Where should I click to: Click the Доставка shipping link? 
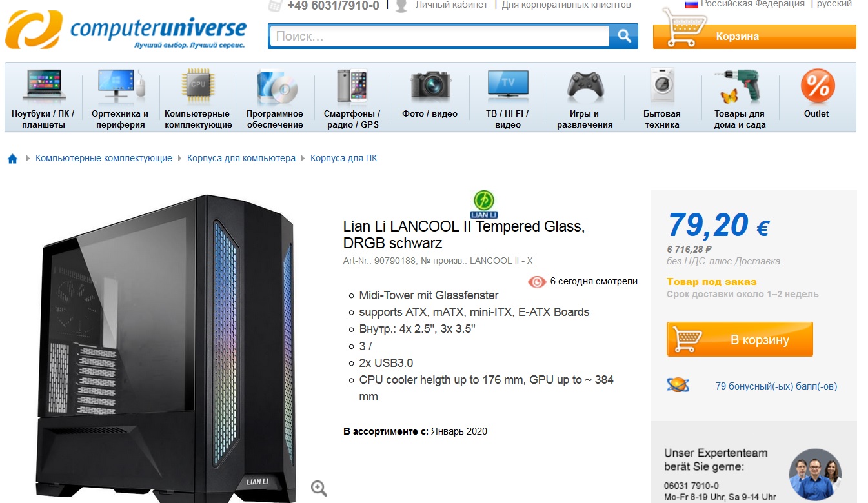[757, 261]
